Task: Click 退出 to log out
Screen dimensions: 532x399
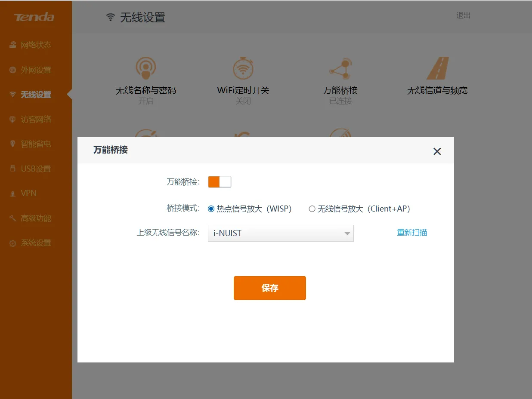Action: [x=463, y=15]
